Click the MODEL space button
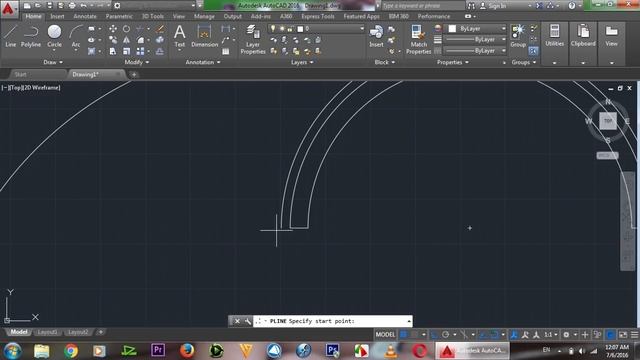This screenshot has height=360, width=640. coord(385,335)
